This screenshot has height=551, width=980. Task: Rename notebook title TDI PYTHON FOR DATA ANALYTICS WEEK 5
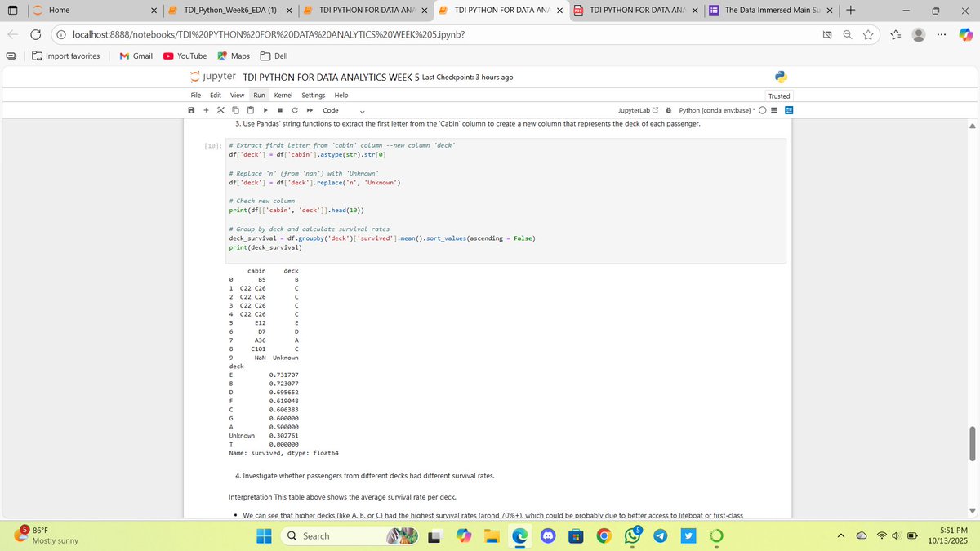coord(332,77)
